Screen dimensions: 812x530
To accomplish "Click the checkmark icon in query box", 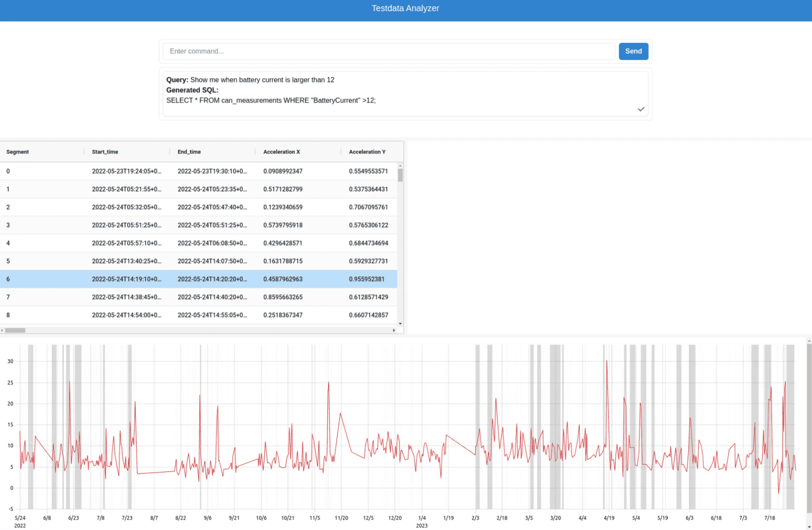I will (x=641, y=109).
